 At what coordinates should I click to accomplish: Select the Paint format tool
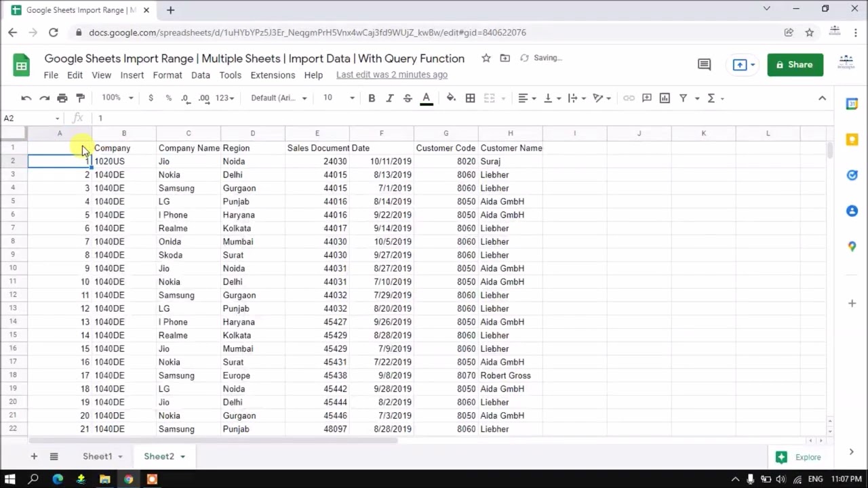pos(81,98)
